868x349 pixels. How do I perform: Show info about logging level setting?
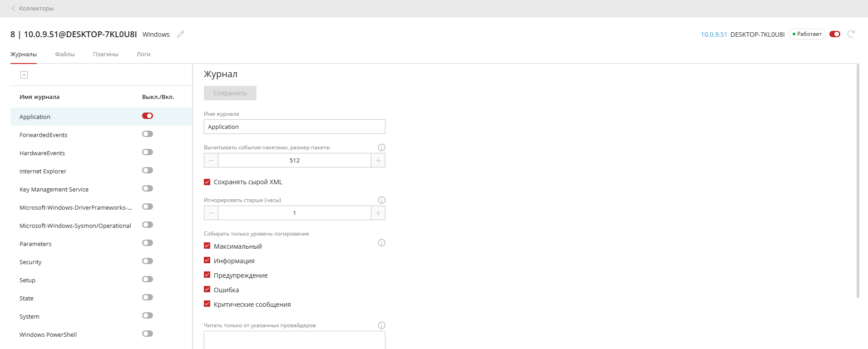point(382,243)
